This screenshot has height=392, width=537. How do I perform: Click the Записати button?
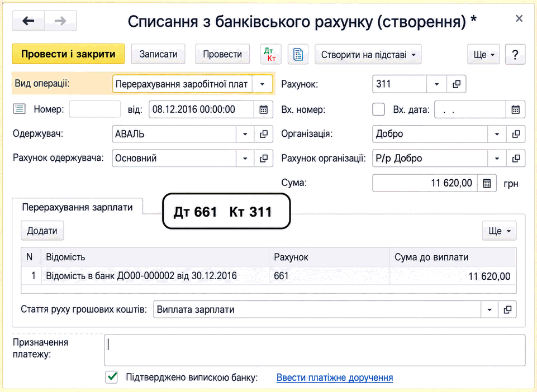[158, 54]
